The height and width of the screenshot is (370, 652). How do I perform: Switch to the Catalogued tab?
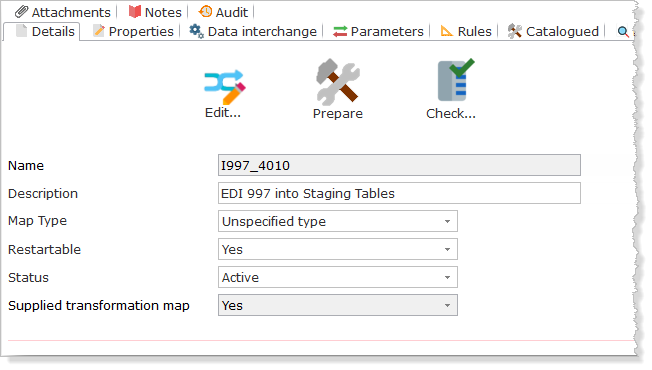(553, 32)
